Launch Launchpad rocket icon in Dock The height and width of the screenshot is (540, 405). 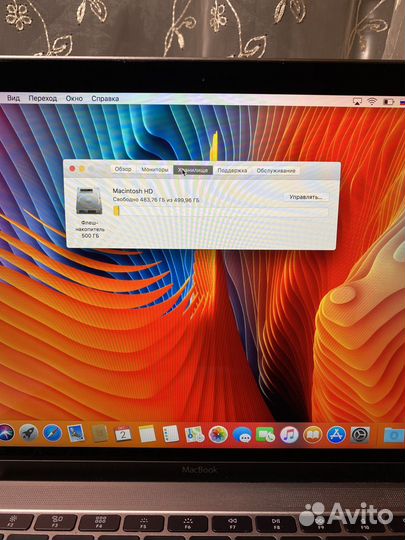coord(29,433)
